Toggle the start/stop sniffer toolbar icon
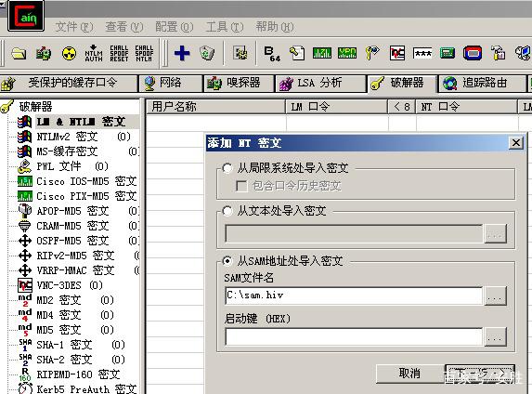Image resolution: width=532 pixels, height=394 pixels. (44, 53)
